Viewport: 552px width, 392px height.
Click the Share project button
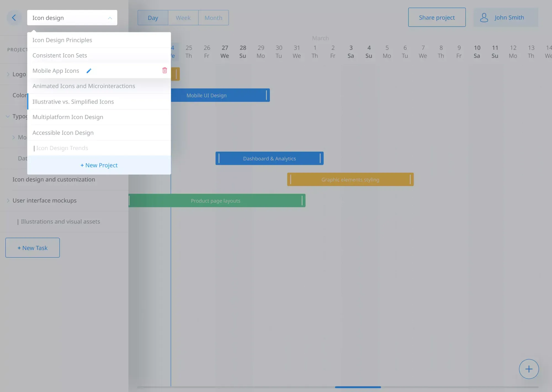coord(437,17)
